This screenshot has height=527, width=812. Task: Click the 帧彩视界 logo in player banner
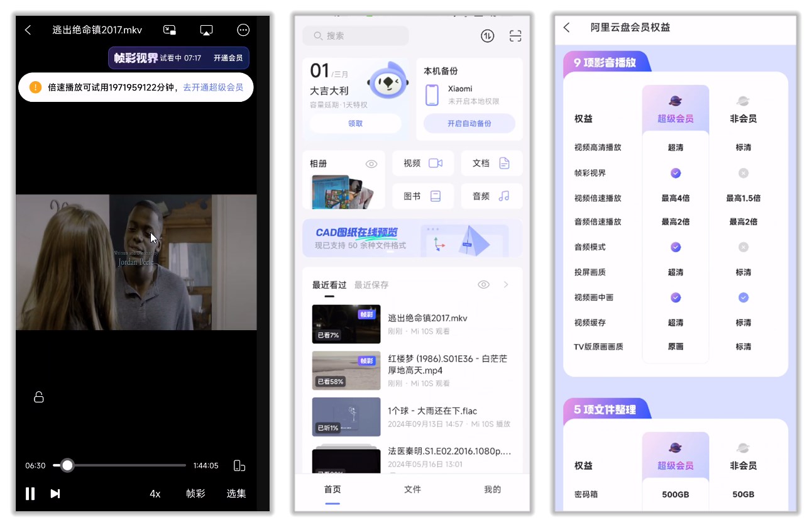click(x=136, y=58)
